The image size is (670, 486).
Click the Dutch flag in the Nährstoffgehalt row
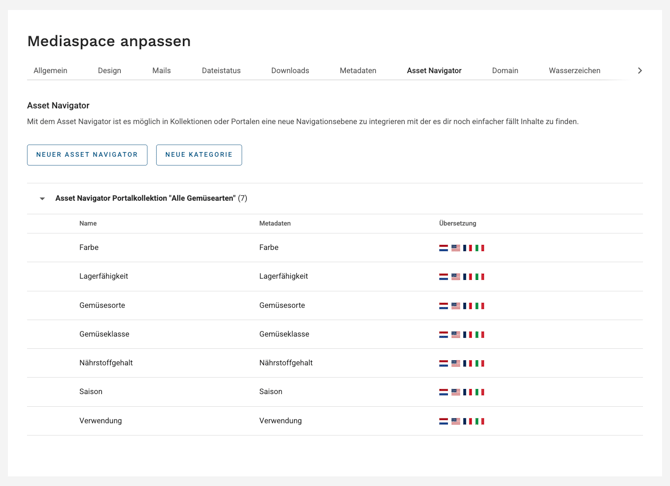pos(444,364)
